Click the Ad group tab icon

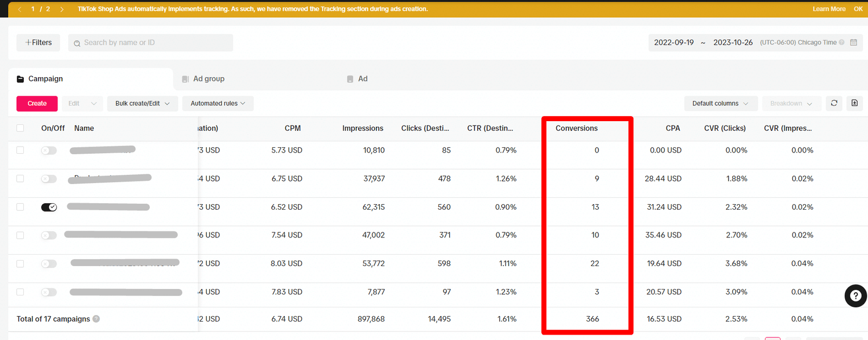(185, 79)
